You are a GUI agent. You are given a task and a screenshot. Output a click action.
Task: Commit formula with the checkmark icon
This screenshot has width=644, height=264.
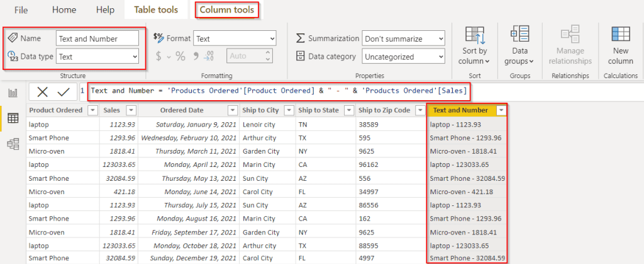coord(64,92)
